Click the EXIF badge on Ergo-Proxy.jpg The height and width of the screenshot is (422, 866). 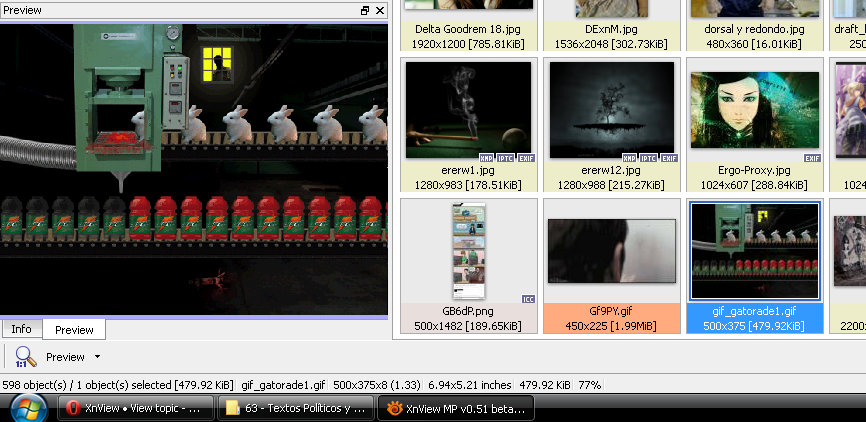(812, 158)
